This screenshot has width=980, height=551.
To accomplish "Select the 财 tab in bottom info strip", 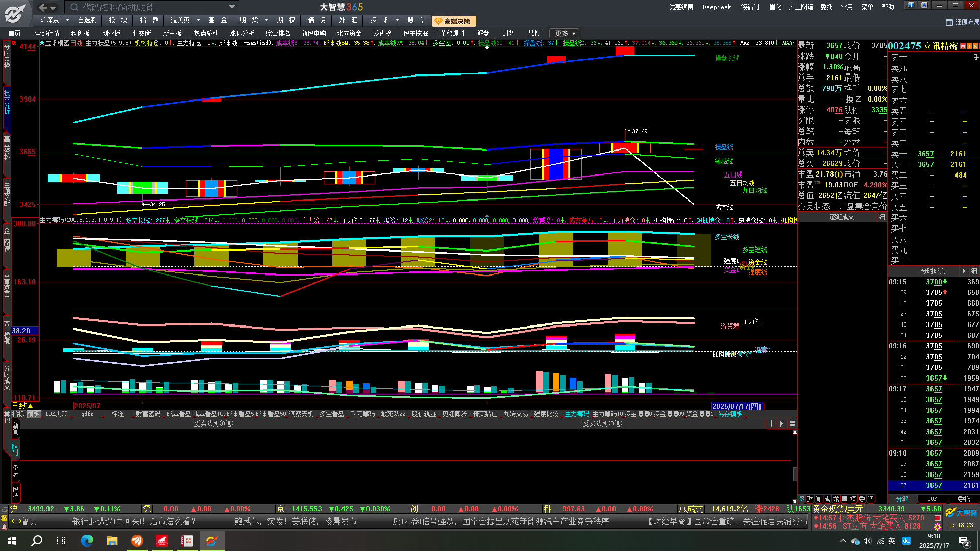I will (x=810, y=499).
